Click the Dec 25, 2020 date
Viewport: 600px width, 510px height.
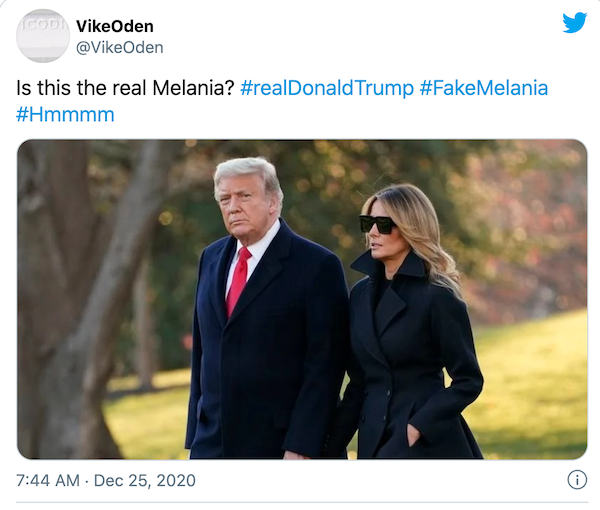pyautogui.click(x=146, y=481)
